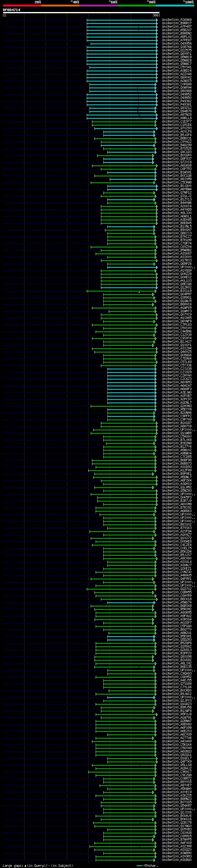Click the UniRef100_Q5LLG8 label

click(177, 765)
